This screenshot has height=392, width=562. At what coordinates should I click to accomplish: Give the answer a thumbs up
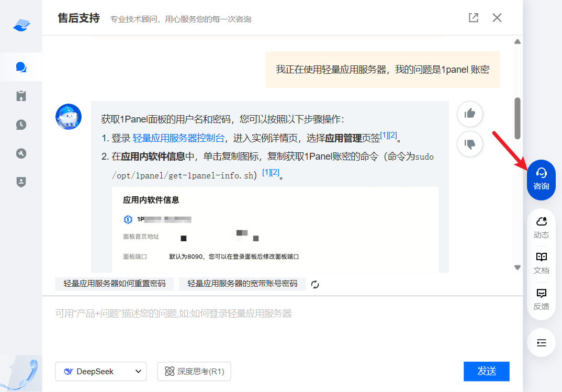469,114
